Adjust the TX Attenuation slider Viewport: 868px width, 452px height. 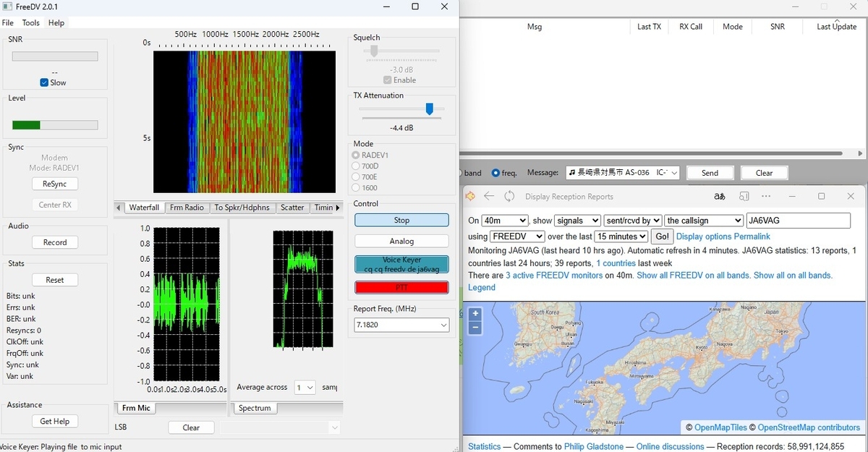point(429,108)
